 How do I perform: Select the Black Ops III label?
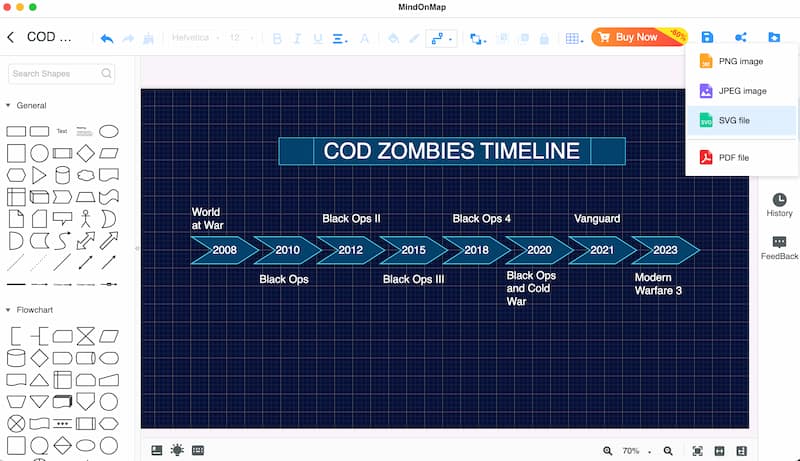[413, 279]
